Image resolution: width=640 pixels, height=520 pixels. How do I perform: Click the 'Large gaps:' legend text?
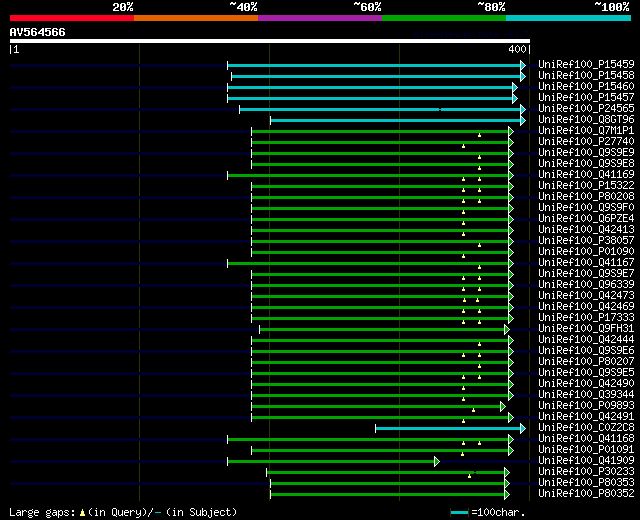click(42, 512)
